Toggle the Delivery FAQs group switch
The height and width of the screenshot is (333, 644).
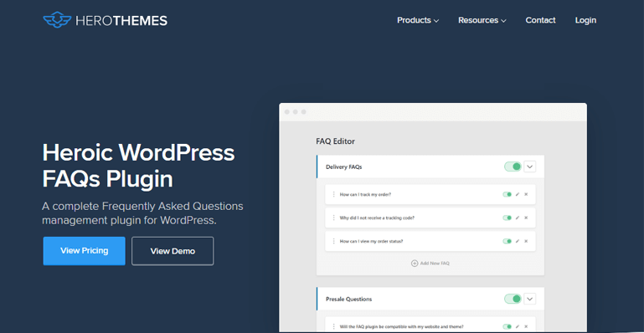(513, 166)
